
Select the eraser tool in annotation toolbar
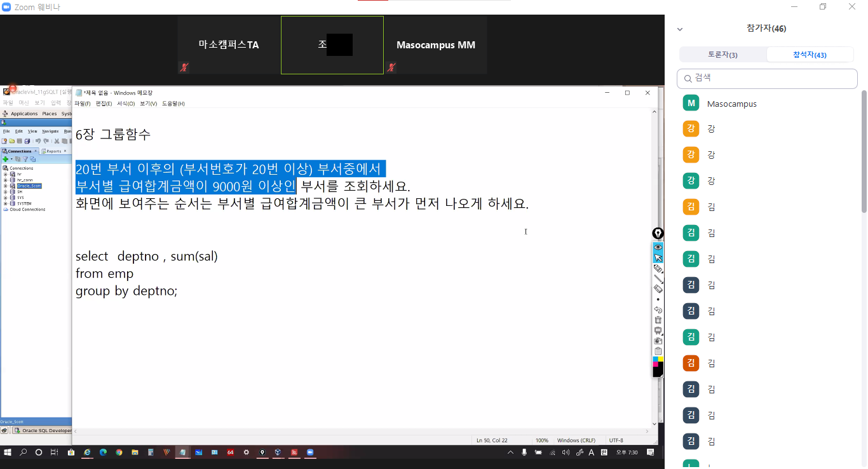point(658,289)
